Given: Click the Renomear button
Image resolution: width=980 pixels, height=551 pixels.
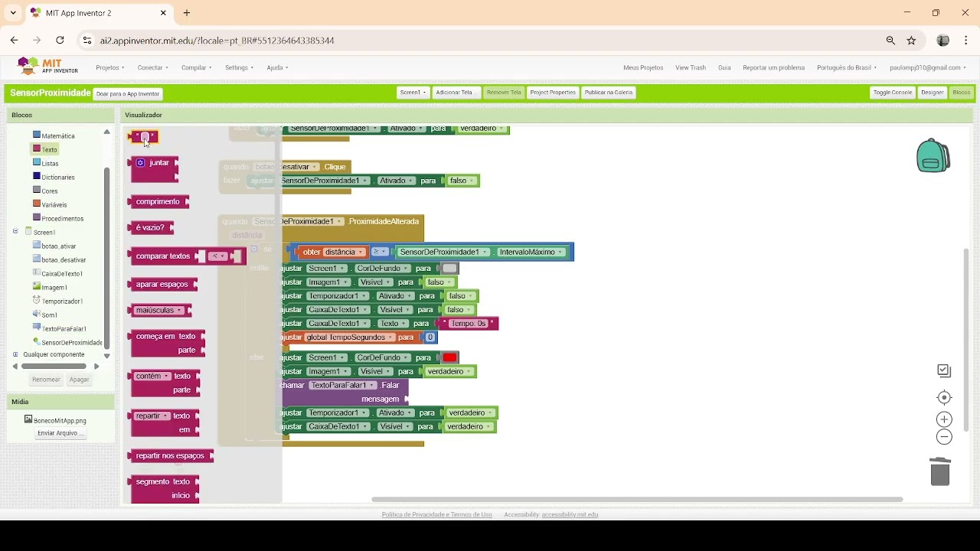Looking at the screenshot, I should (46, 380).
